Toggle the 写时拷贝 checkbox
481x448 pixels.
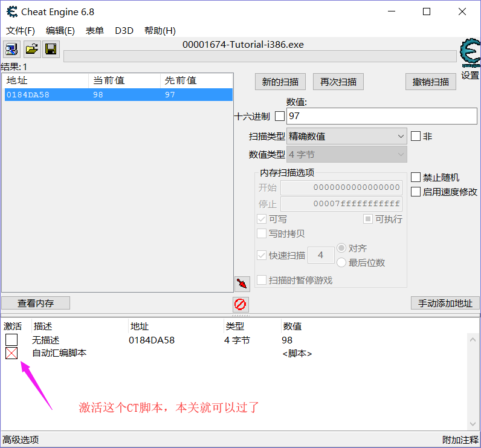[x=262, y=234]
